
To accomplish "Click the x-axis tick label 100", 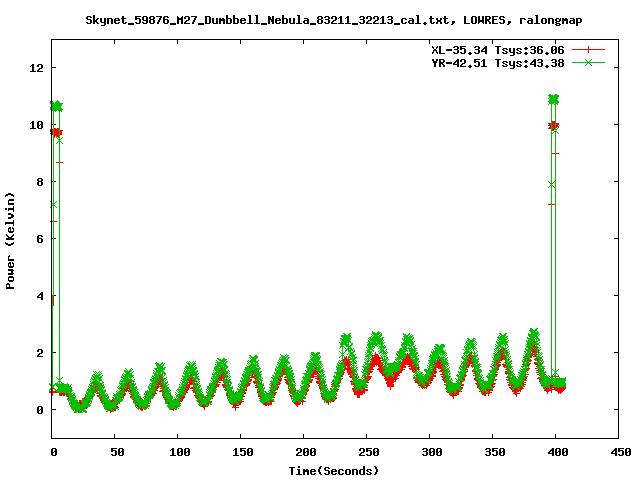I will pos(180,452).
